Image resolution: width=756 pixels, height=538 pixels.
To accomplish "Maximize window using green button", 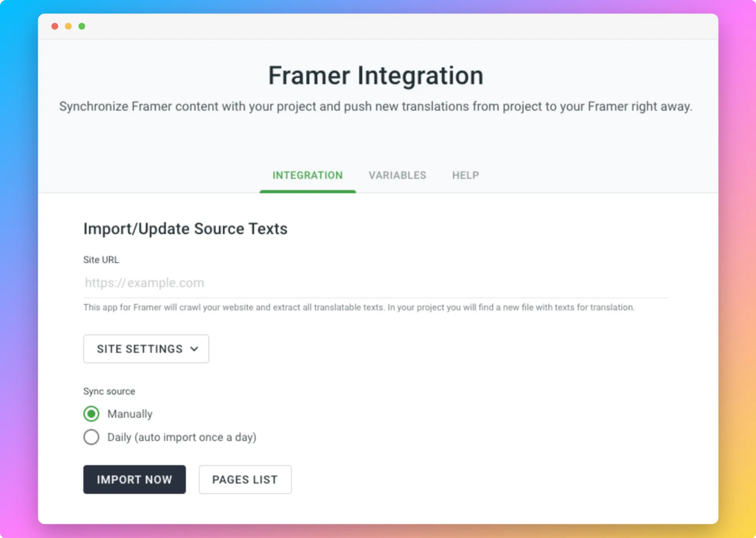I will coord(82,26).
